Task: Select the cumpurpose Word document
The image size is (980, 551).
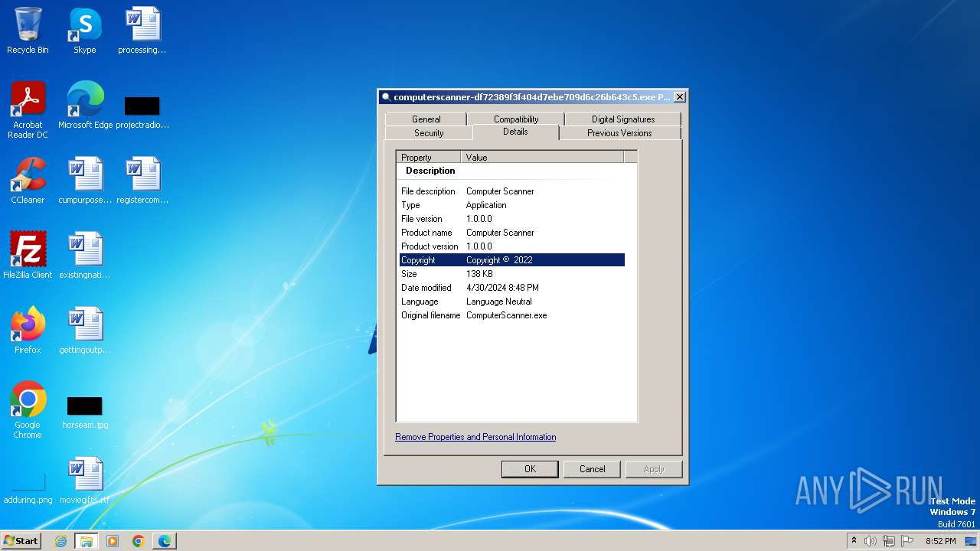Action: coord(85,181)
